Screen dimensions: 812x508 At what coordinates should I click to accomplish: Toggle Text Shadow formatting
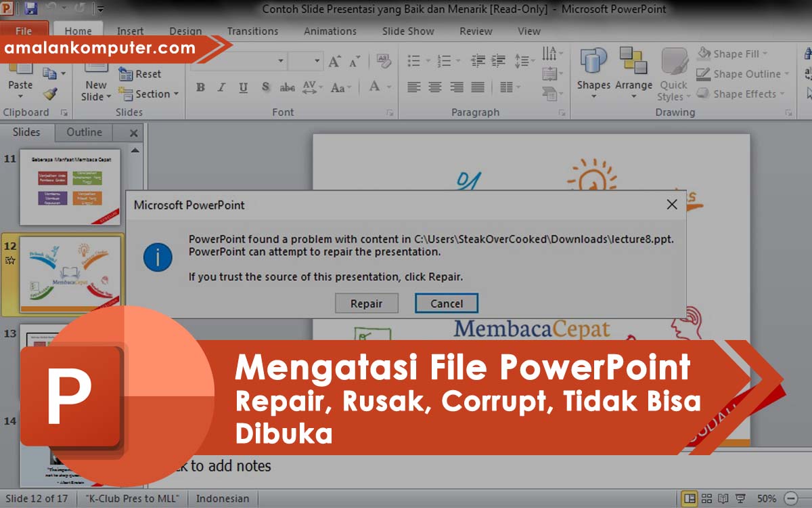(265, 87)
